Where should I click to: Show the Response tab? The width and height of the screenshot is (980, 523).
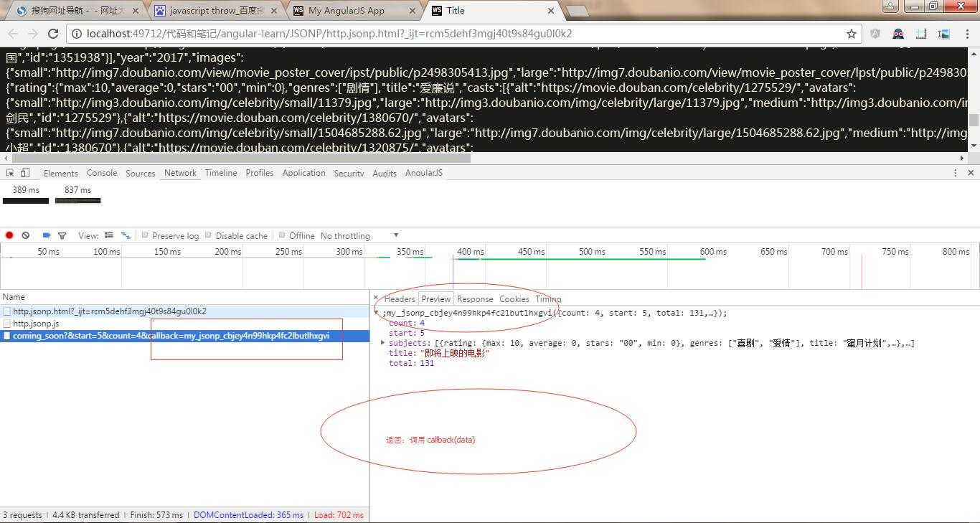(x=475, y=299)
